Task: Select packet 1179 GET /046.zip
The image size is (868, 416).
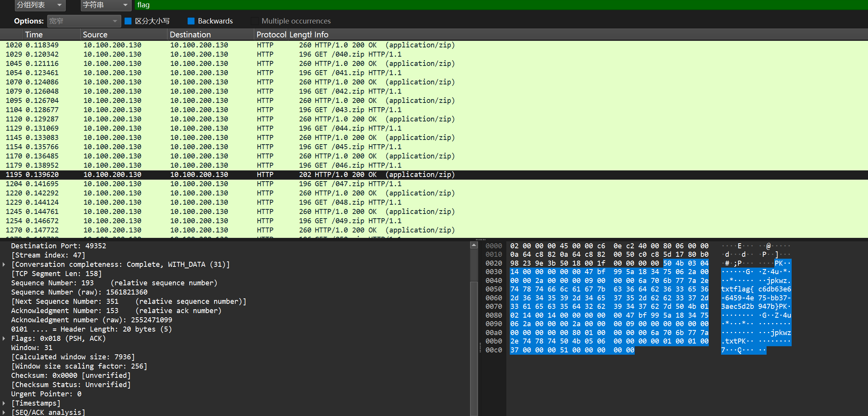Action: 434,165
